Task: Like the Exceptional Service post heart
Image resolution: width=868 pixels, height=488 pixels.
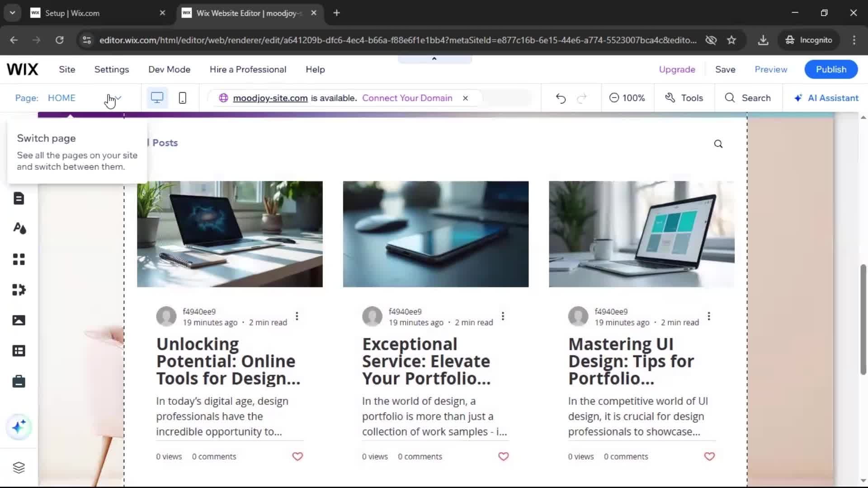Action: click(x=503, y=456)
